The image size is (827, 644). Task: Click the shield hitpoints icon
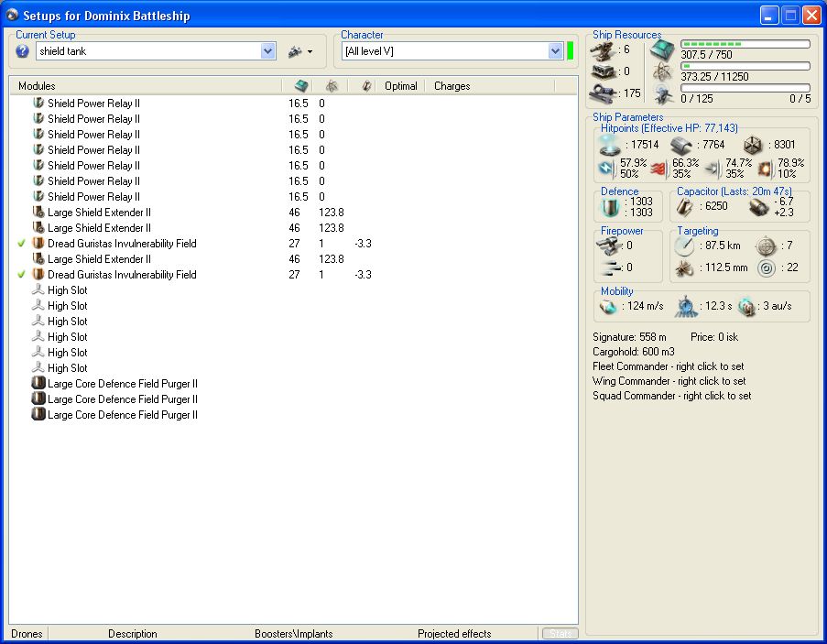coord(610,145)
